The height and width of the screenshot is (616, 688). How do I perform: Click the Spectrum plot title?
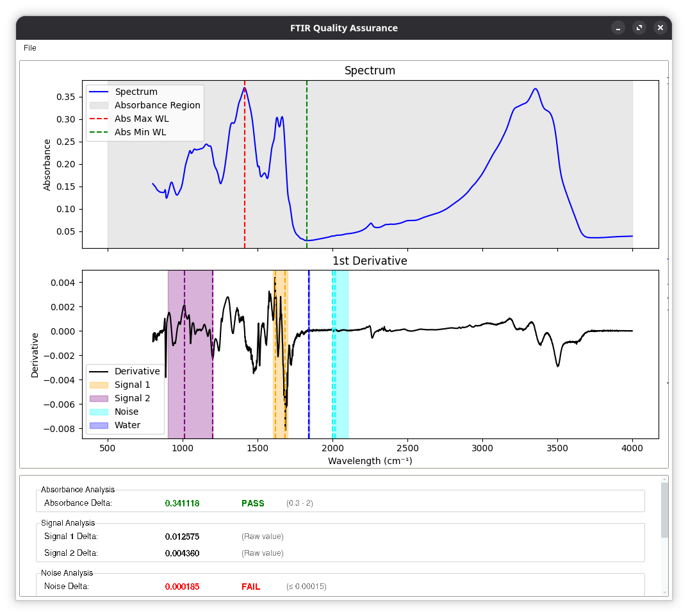370,71
